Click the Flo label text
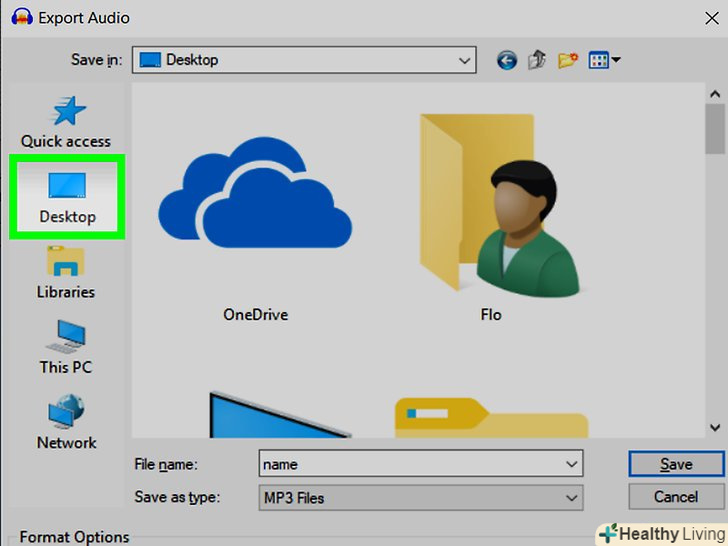This screenshot has width=728, height=546. pyautogui.click(x=491, y=315)
